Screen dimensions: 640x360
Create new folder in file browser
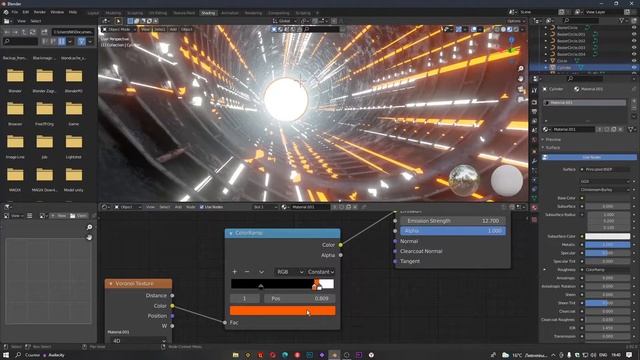[44, 32]
